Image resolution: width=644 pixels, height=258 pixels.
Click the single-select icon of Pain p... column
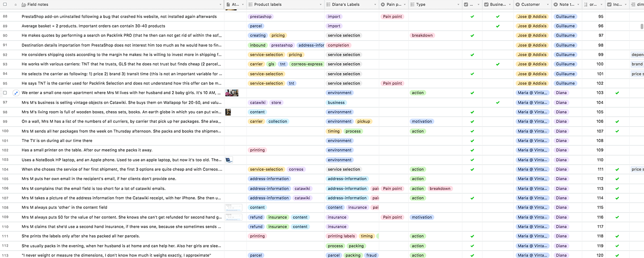382,4
